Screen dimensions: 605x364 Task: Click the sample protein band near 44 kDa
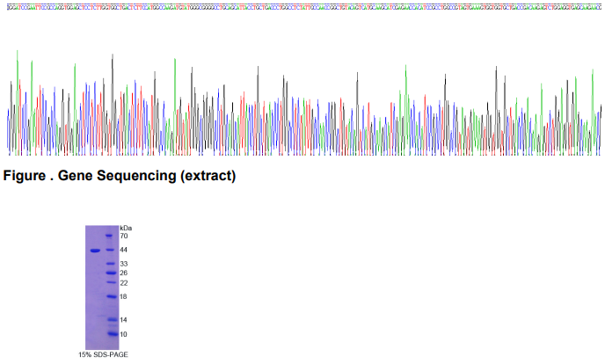coord(95,251)
